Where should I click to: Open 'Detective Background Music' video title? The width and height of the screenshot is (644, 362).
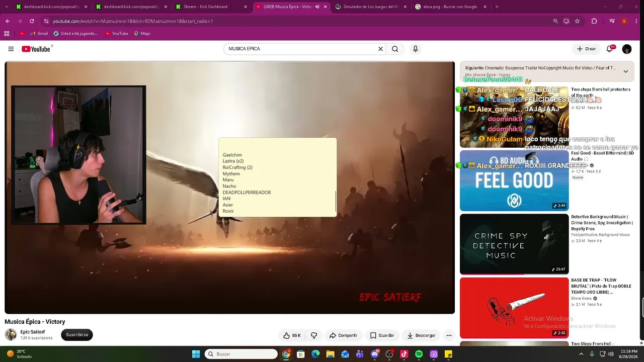pyautogui.click(x=602, y=223)
